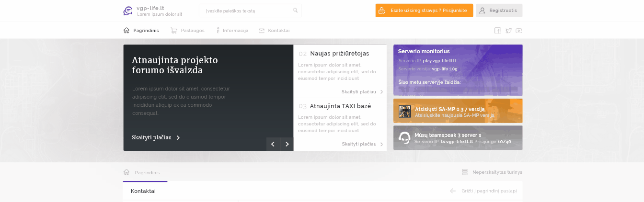Click the slider previous arrow button
This screenshot has height=202, width=644.
click(273, 144)
